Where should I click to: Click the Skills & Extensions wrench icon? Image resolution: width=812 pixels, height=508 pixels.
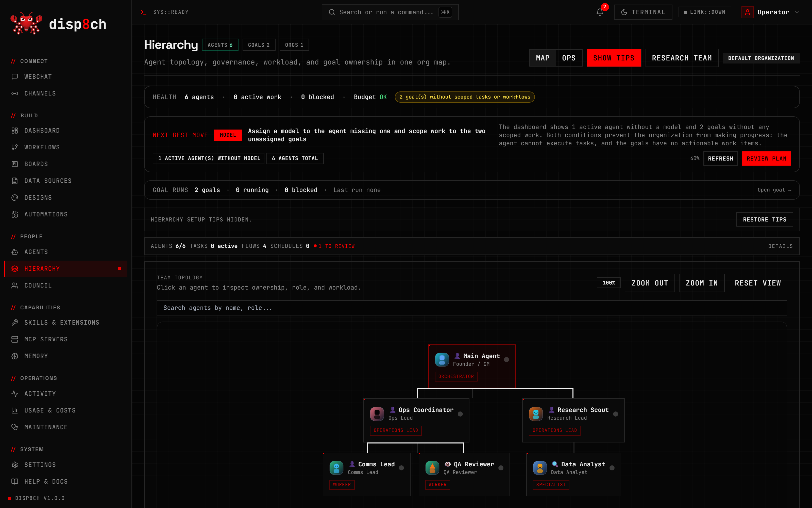[x=15, y=323]
